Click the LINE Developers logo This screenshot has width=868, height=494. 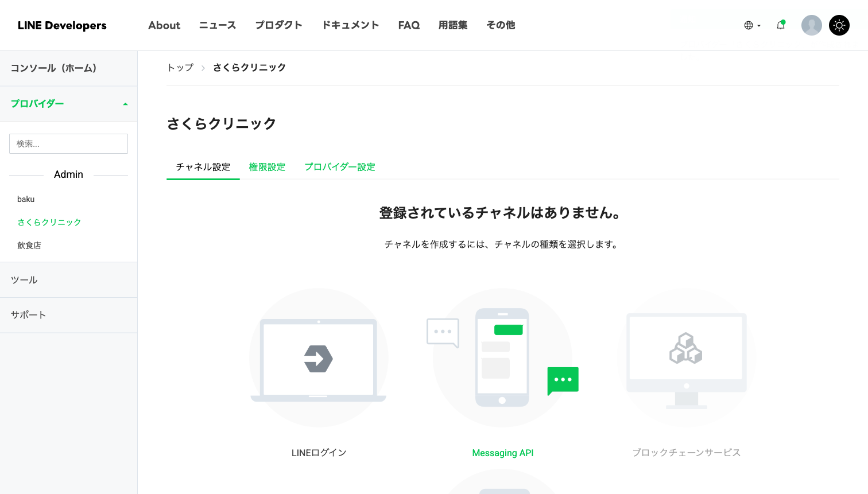click(62, 25)
